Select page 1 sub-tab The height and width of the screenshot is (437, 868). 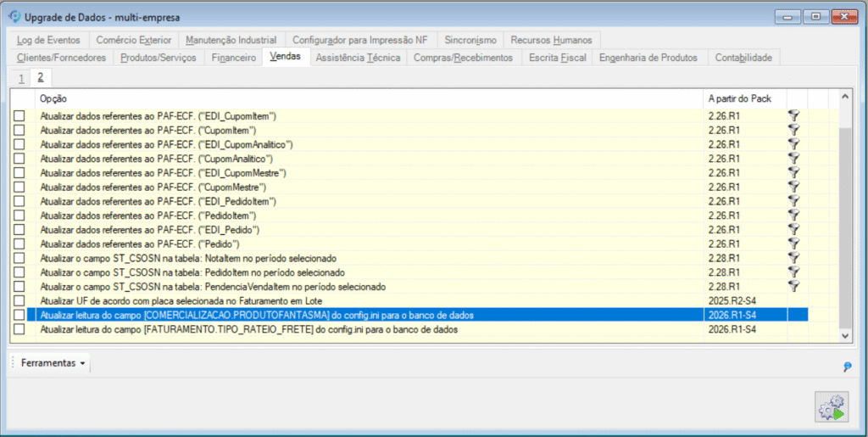(x=20, y=78)
